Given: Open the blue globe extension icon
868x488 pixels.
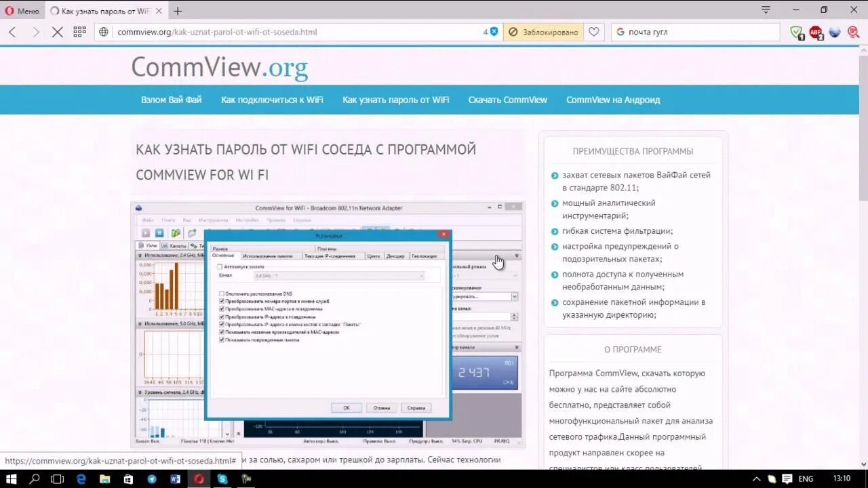Looking at the screenshot, I should (835, 32).
